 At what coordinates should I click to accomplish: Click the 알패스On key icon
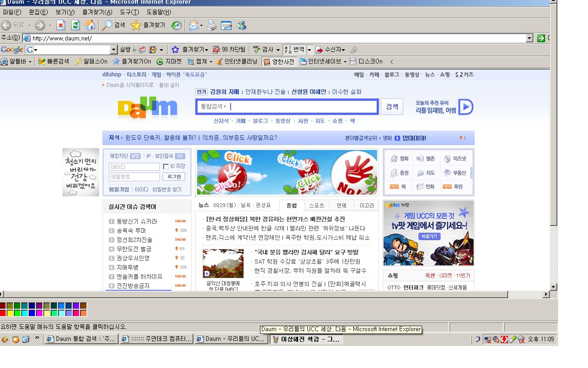click(78, 61)
